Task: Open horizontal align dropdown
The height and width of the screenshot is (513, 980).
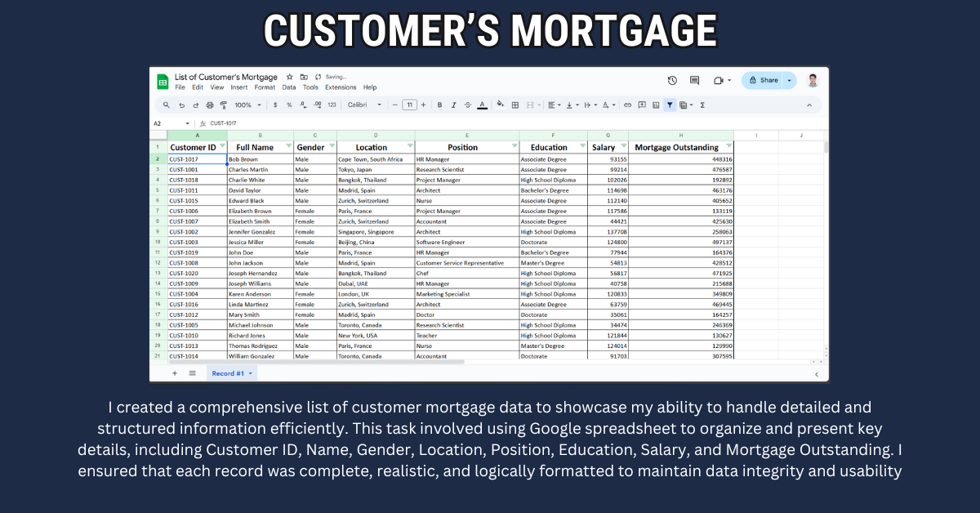Action: [x=555, y=105]
